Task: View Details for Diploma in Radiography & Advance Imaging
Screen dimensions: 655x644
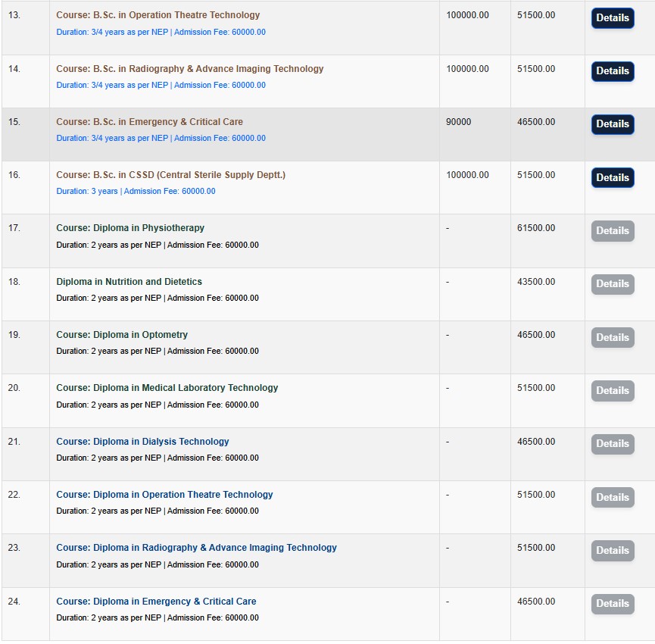Action: pyautogui.click(x=612, y=551)
